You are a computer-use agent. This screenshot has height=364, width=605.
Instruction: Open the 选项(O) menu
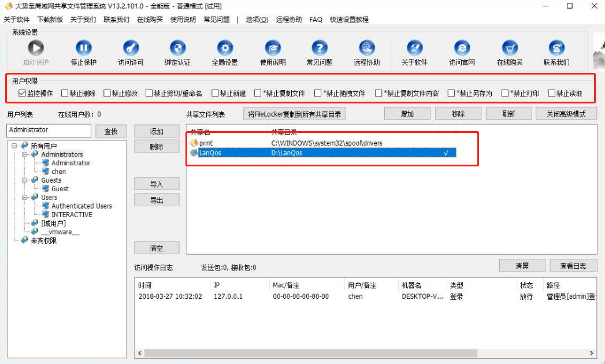point(257,19)
